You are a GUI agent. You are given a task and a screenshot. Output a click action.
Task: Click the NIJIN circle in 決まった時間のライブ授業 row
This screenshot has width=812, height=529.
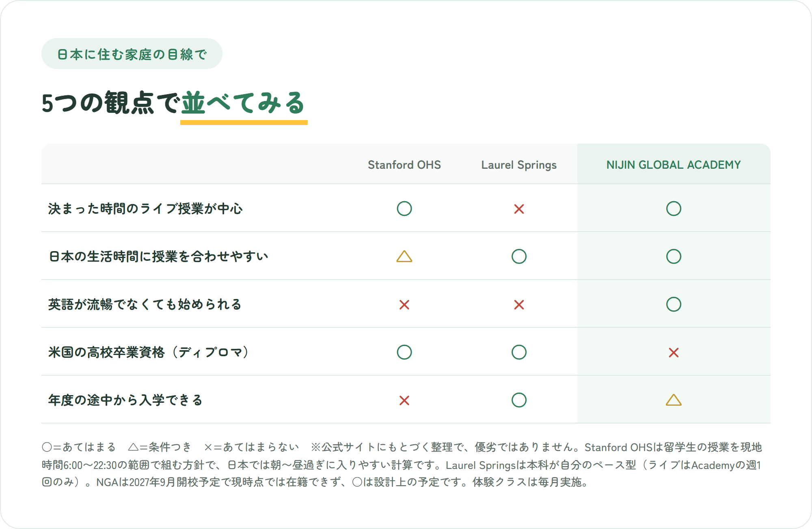pyautogui.click(x=674, y=209)
